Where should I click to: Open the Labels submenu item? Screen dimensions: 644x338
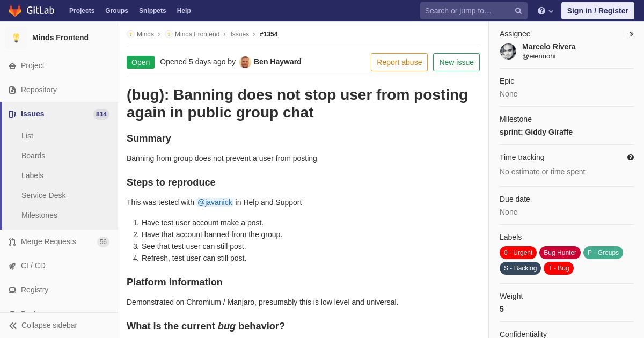(x=32, y=175)
